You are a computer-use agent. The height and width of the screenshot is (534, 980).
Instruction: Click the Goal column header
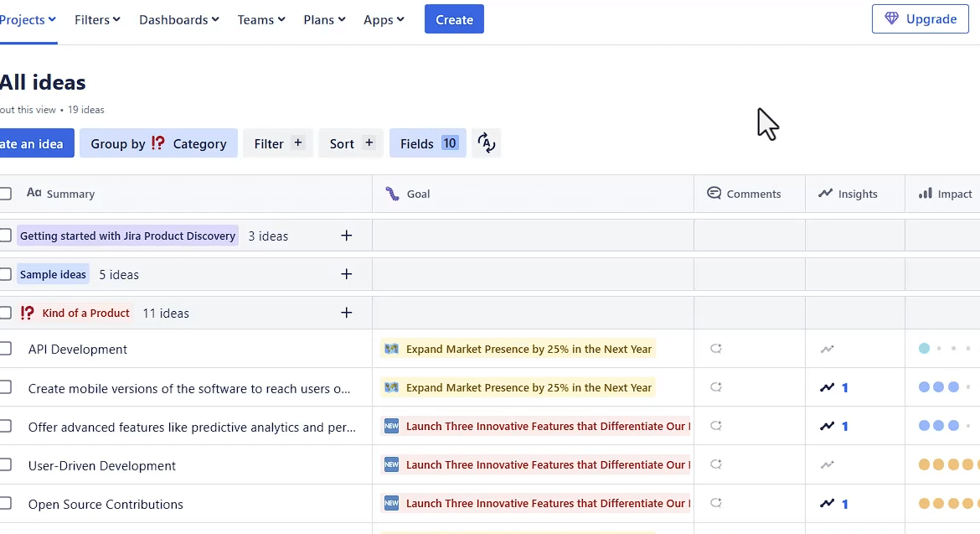[x=418, y=194]
